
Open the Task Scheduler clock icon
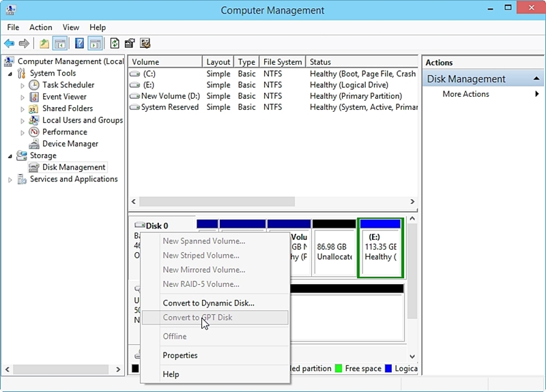[34, 85]
